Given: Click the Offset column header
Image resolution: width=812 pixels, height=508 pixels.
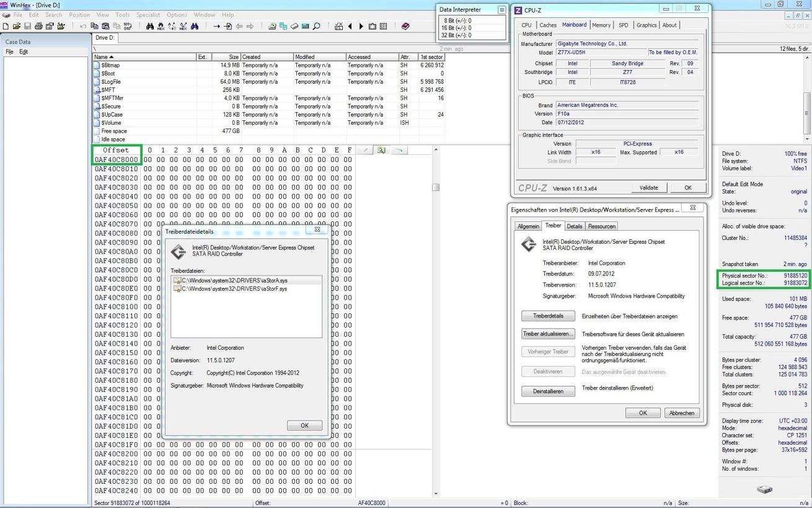Looking at the screenshot, I should tap(116, 150).
